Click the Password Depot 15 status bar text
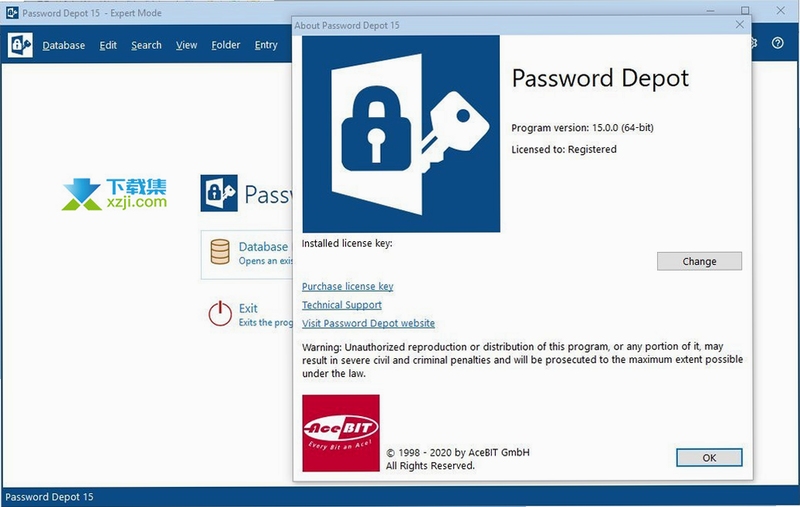The image size is (800, 507). coord(49,497)
